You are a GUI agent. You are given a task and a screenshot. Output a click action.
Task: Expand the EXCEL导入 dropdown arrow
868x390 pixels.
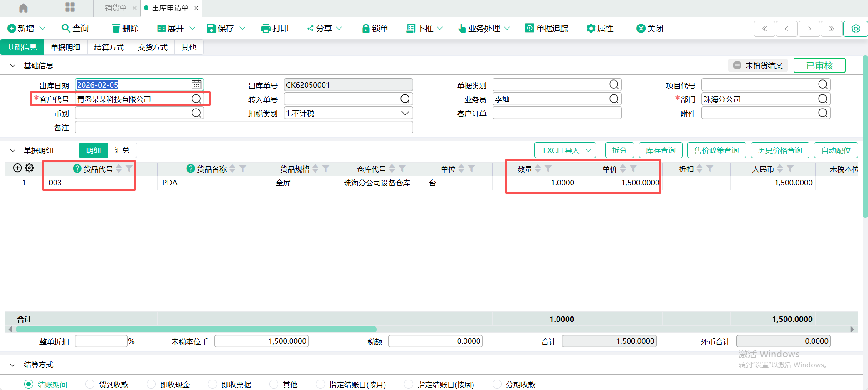tap(588, 150)
